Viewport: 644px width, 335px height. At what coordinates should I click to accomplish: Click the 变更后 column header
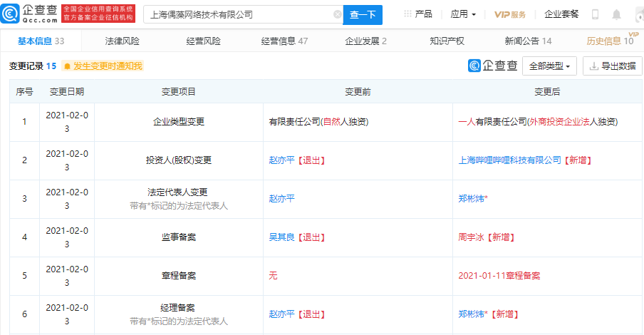click(547, 92)
